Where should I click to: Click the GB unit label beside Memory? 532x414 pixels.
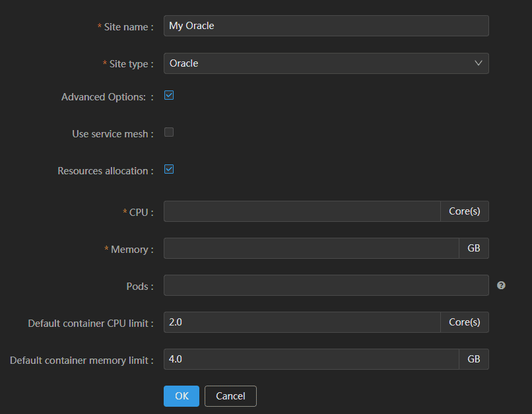pos(474,248)
